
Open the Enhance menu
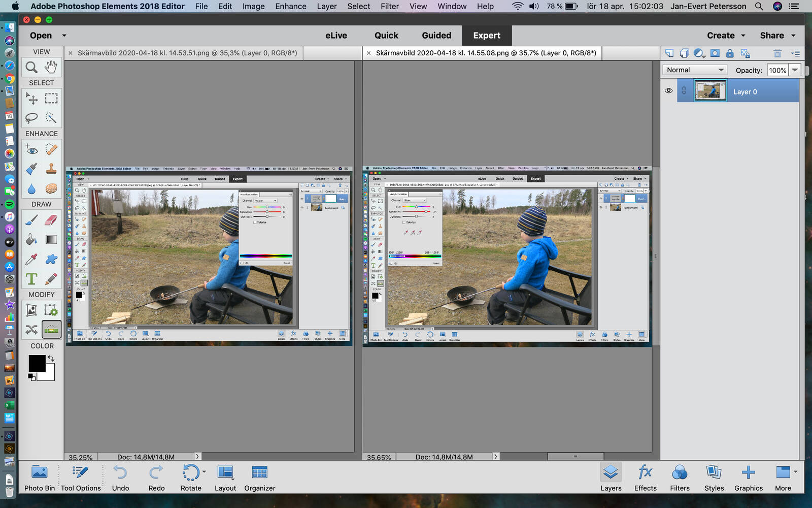(x=290, y=6)
